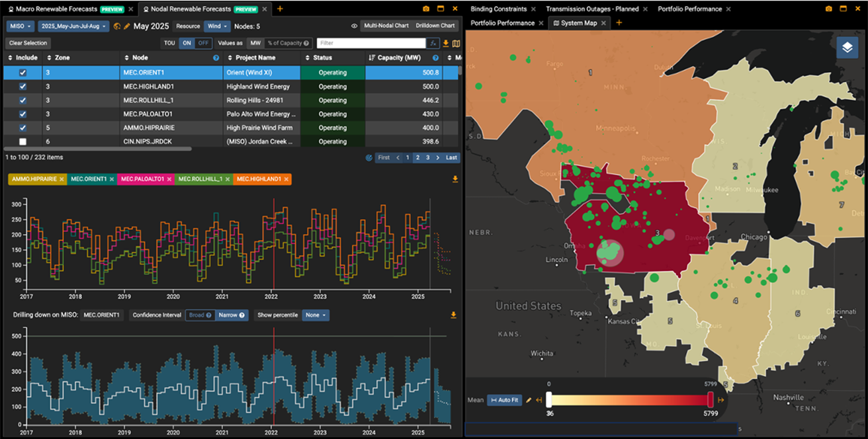This screenshot has width=868, height=439.
Task: Expand the Wind resource dropdown
Action: (217, 26)
